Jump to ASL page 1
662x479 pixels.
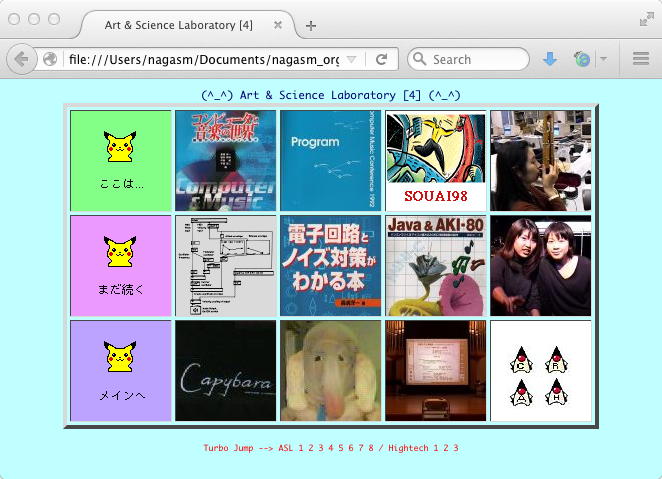coord(301,448)
